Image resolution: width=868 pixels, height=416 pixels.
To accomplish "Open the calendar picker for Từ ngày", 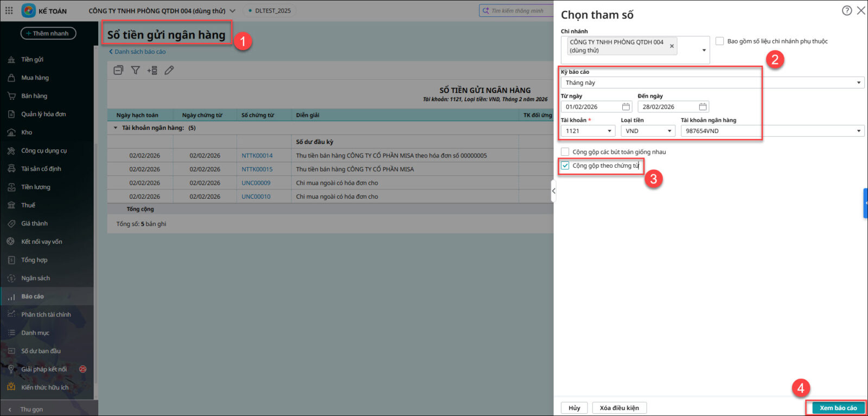I will [626, 107].
